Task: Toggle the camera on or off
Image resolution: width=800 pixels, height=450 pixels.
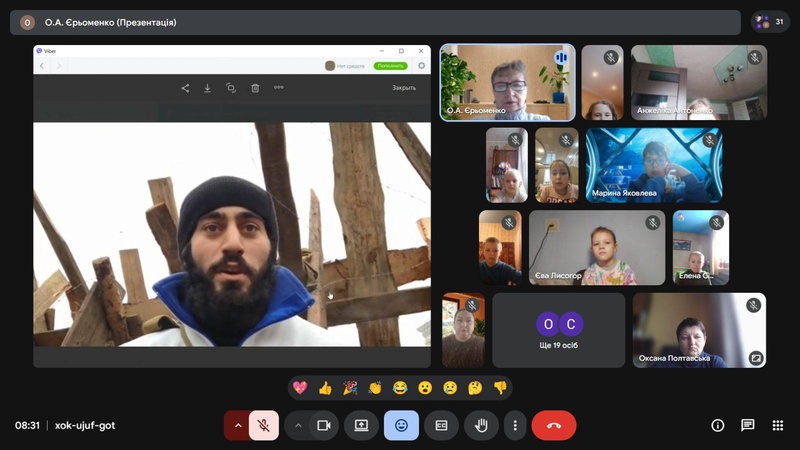Action: (323, 425)
